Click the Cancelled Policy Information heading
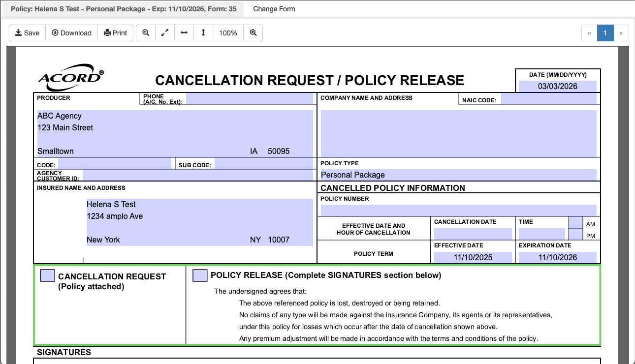Viewport: 635px width, 364px height. 393,188
